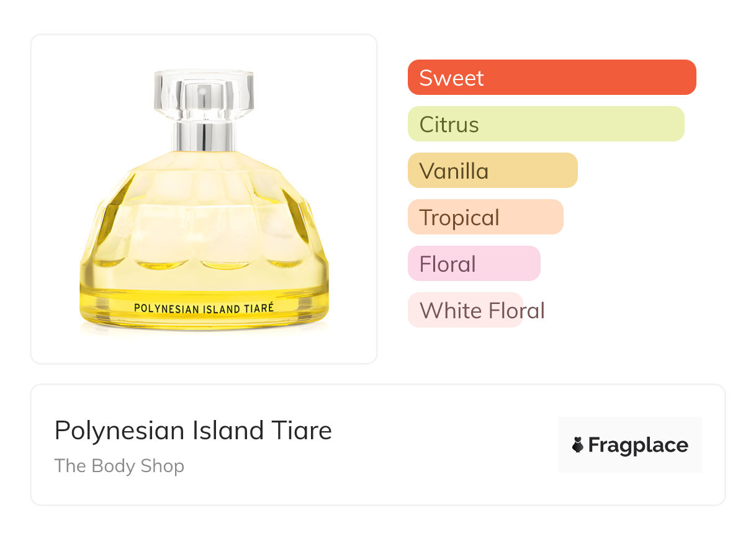This screenshot has width=756, height=536.
Task: Click the word Vanilla
Action: (x=454, y=171)
